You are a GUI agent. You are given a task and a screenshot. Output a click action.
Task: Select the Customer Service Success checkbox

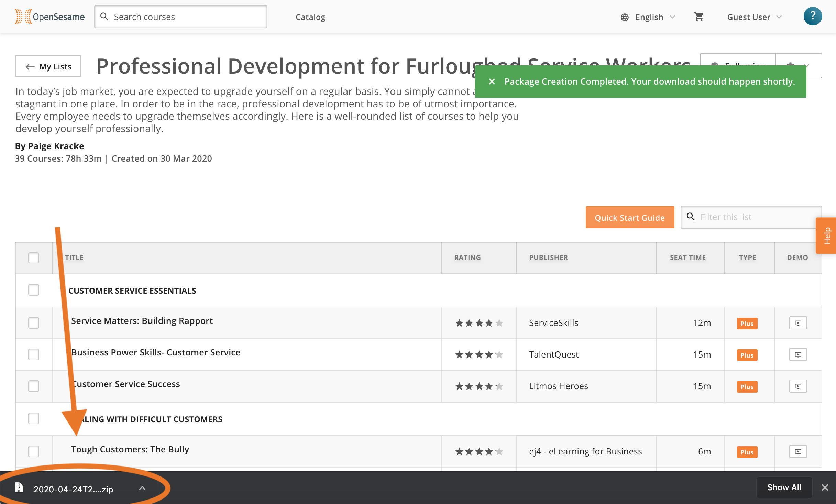point(34,386)
